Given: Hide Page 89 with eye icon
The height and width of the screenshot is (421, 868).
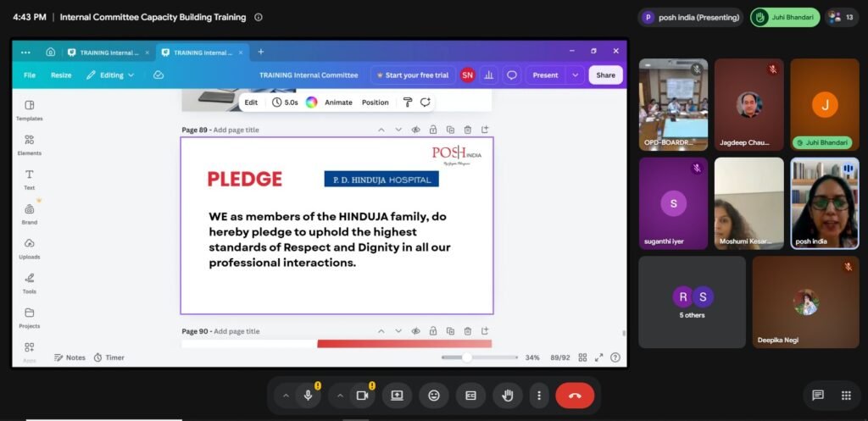Looking at the screenshot, I should [x=415, y=130].
